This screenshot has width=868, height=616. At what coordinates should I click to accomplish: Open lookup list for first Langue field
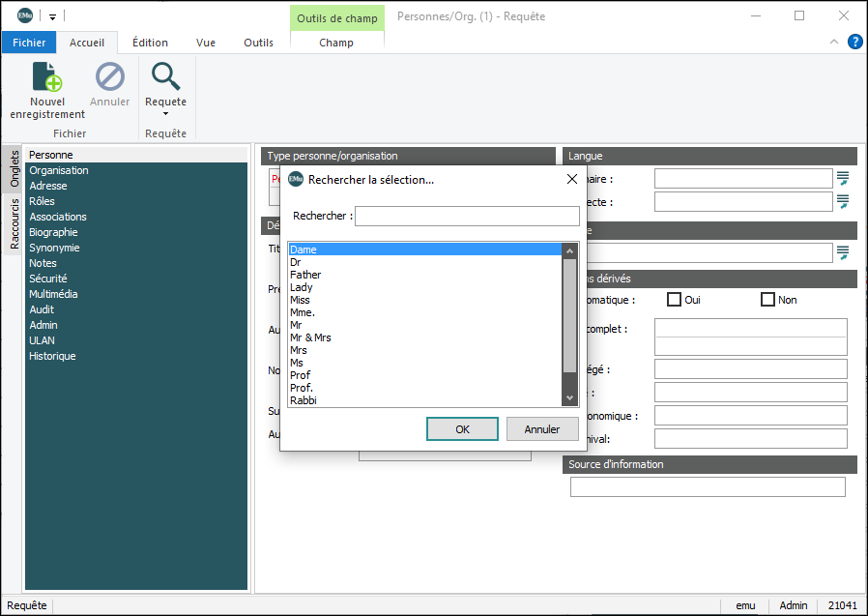pyautogui.click(x=843, y=178)
